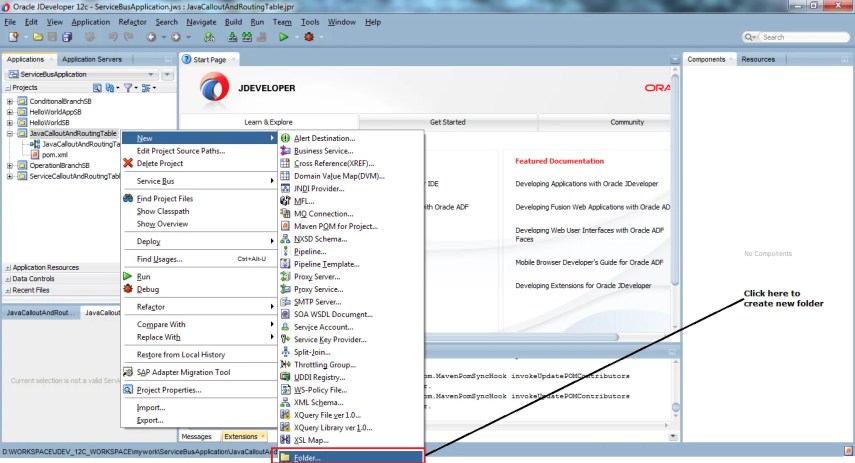
Task: Click inside the Search input field
Action: pyautogui.click(x=802, y=37)
